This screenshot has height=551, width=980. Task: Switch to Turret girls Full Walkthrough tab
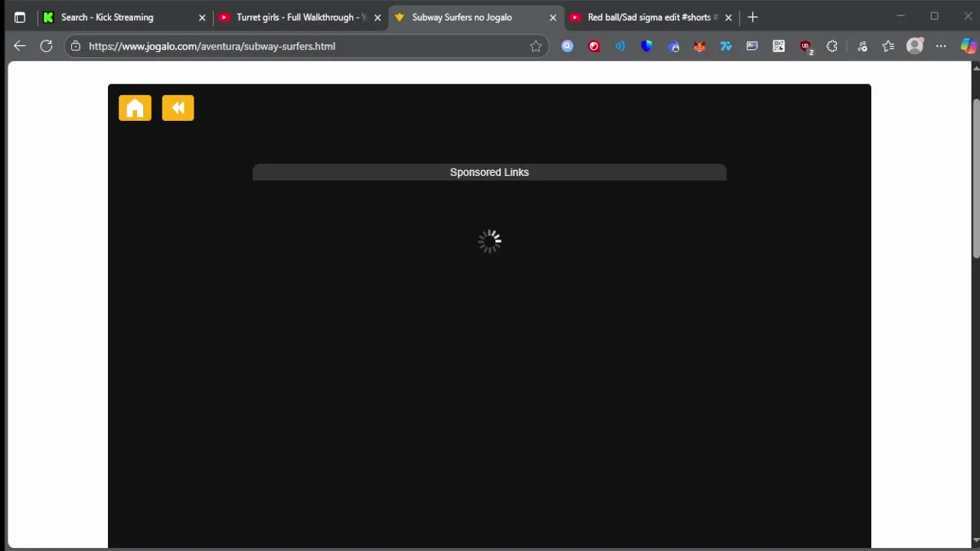point(300,17)
